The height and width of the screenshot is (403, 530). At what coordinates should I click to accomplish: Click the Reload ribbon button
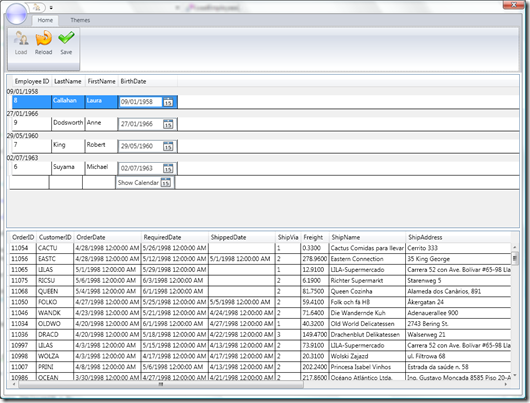44,43
